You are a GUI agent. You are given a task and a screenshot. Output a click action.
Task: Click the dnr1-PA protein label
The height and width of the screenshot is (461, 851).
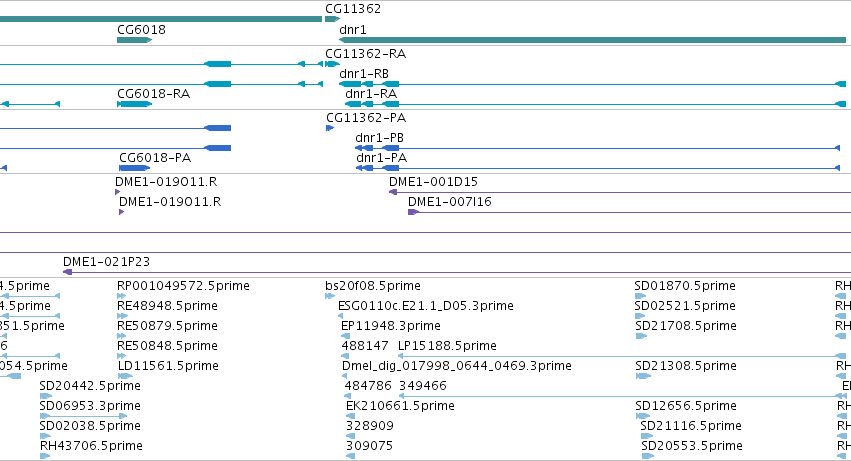tap(382, 157)
